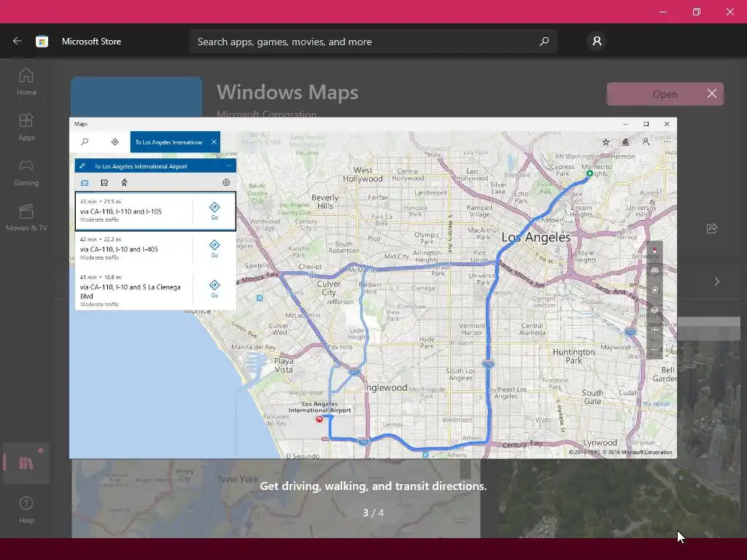
Task: Show next screenshot with right chevron
Action: coord(716,281)
